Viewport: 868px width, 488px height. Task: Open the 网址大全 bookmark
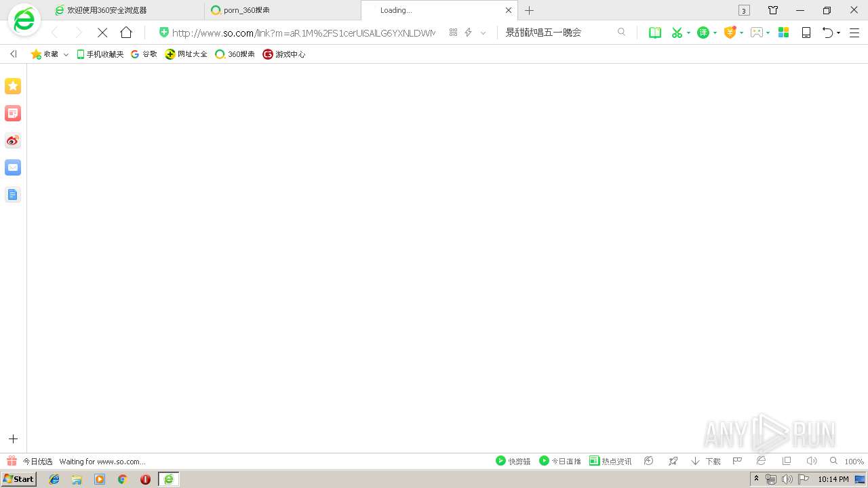(x=186, y=54)
